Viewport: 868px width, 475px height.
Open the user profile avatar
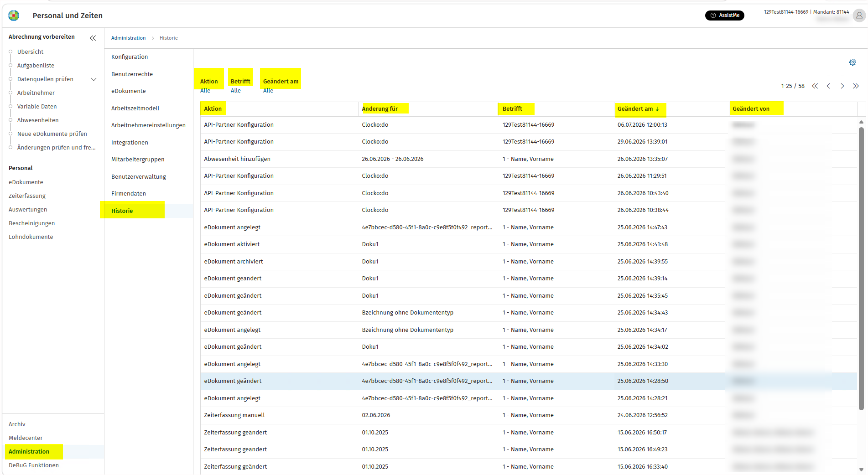tap(859, 15)
